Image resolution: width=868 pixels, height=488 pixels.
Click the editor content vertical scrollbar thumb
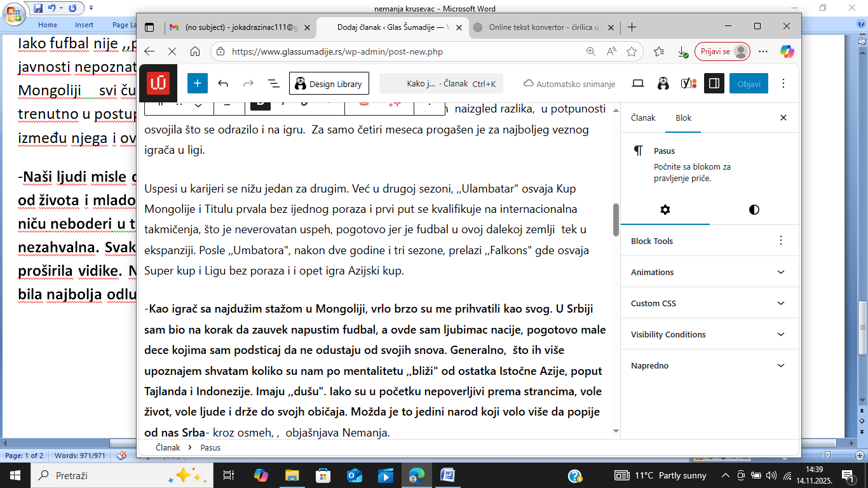click(615, 219)
